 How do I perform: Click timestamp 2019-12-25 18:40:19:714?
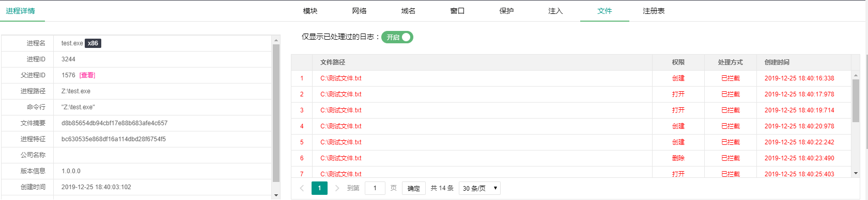click(x=799, y=110)
